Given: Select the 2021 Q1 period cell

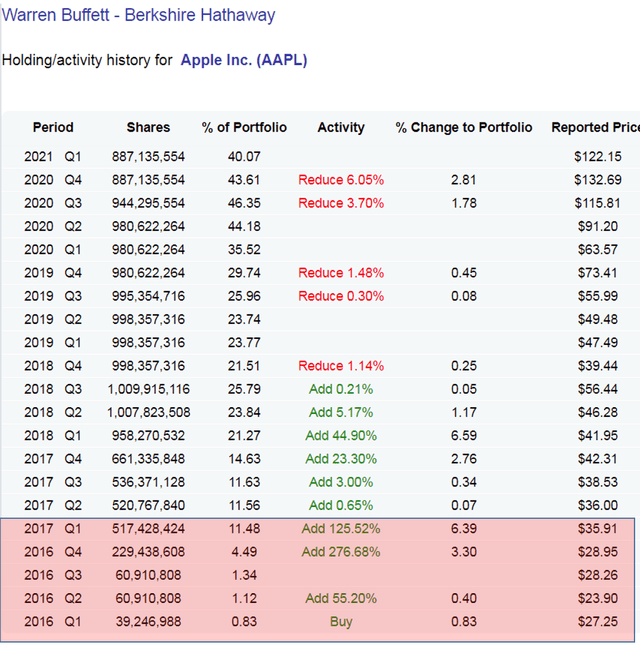Looking at the screenshot, I should click(x=53, y=157).
